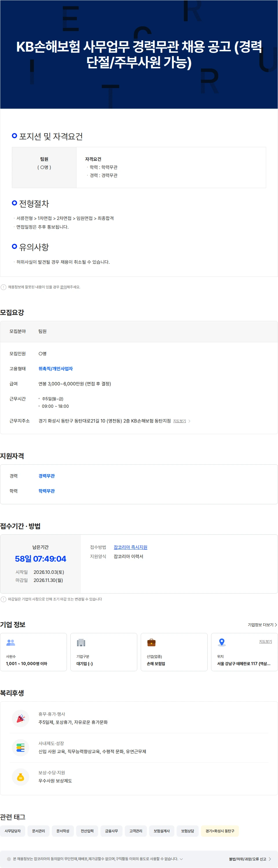This screenshot has width=278, height=868.
Task: Click the info icon beside deadline change notice
Action: pyautogui.click(x=3, y=599)
